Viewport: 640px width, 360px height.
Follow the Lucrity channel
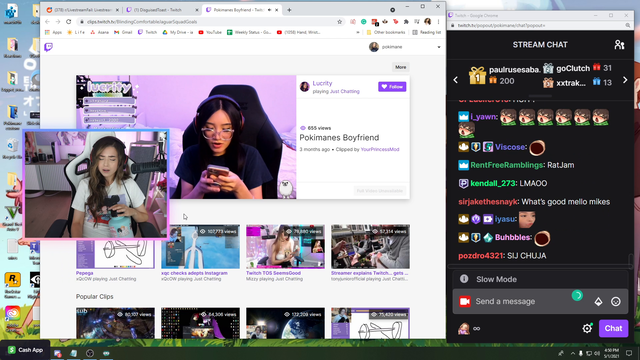(392, 87)
